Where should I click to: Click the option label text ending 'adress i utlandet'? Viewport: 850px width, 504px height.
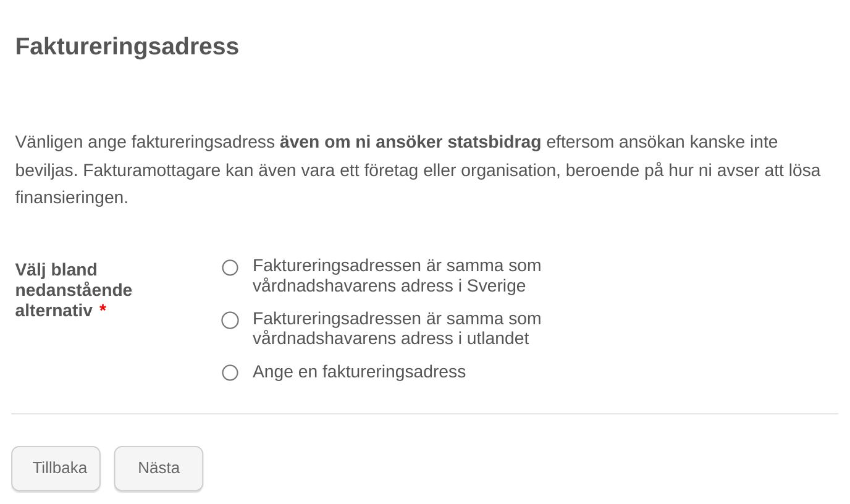click(396, 329)
